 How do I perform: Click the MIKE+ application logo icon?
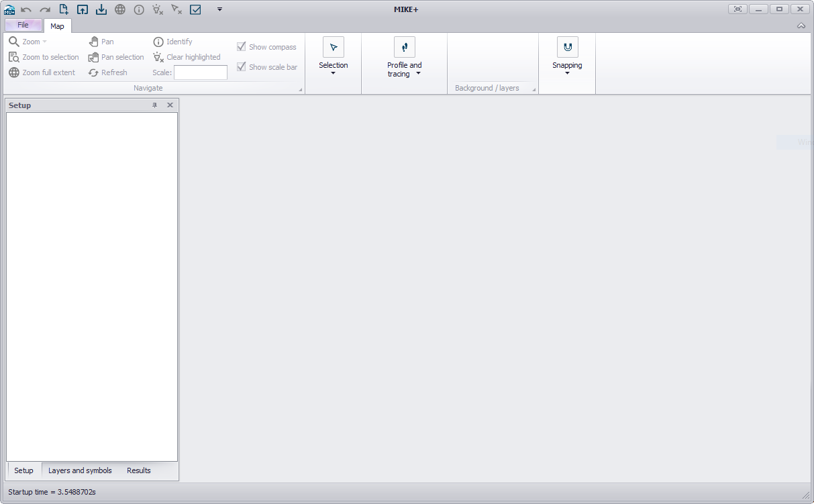9,9
